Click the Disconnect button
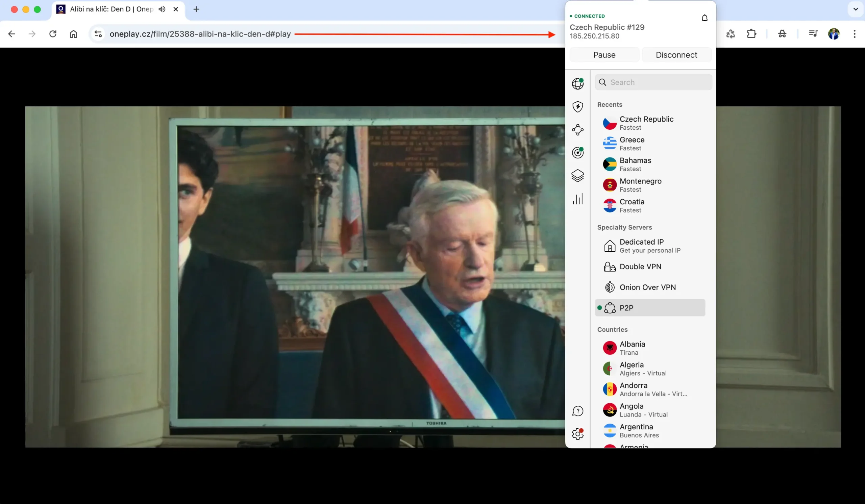Screen dimensions: 865x504 (676, 55)
